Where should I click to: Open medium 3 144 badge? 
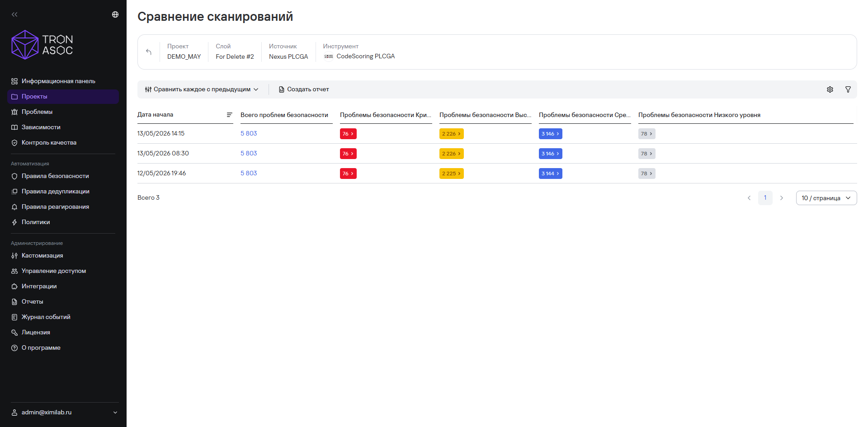click(551, 174)
